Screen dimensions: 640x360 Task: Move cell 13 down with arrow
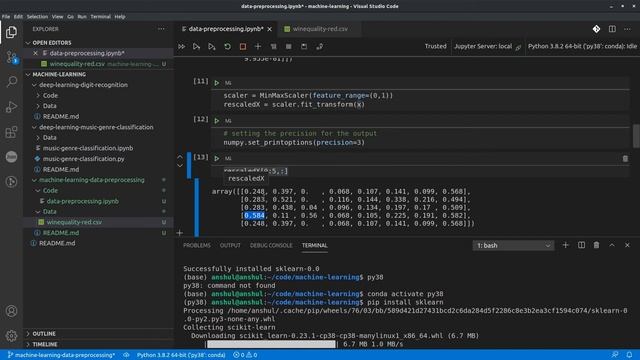click(x=180, y=166)
